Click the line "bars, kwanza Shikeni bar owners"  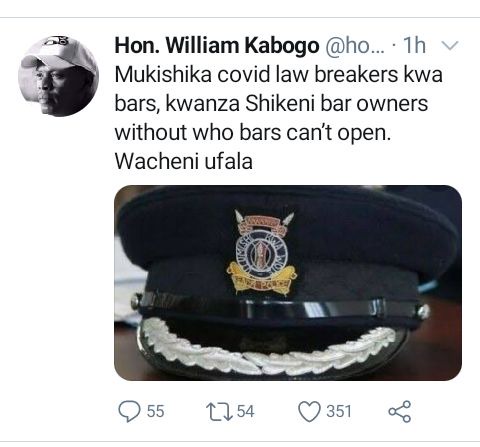click(271, 104)
